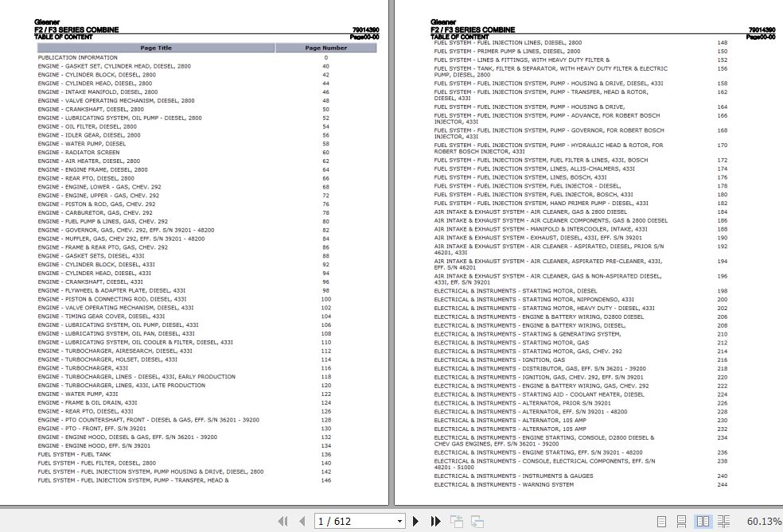The width and height of the screenshot is (783, 532).
Task: Click left page F2 / F3 SERIES COMBINE heading
Action: point(76,30)
